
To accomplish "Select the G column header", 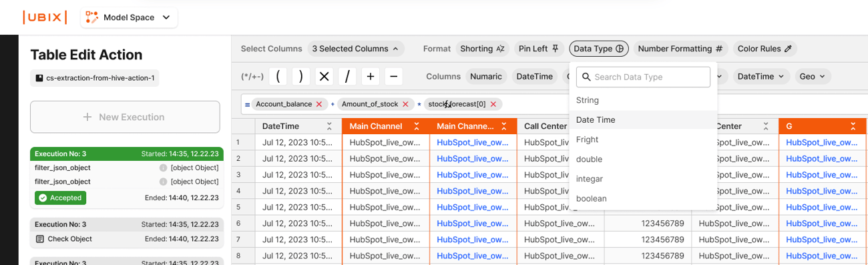I will coord(823,126).
